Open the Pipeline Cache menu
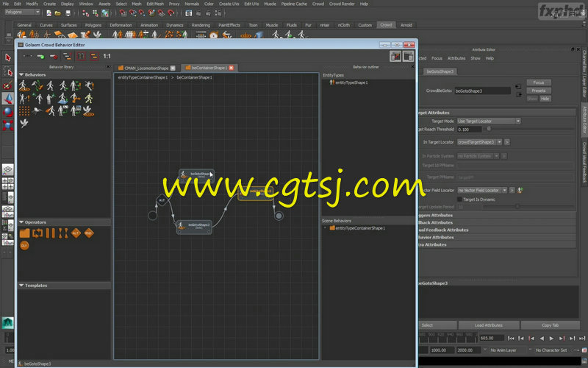 293,4
